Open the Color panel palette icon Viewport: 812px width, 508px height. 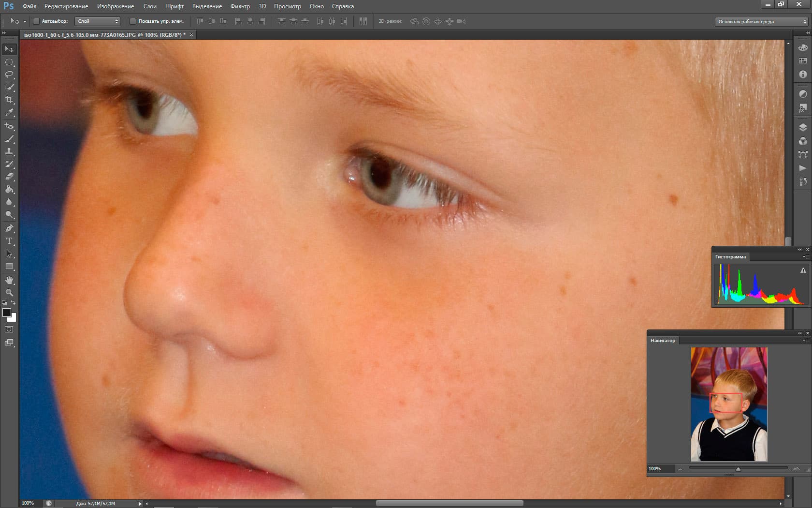point(803,47)
